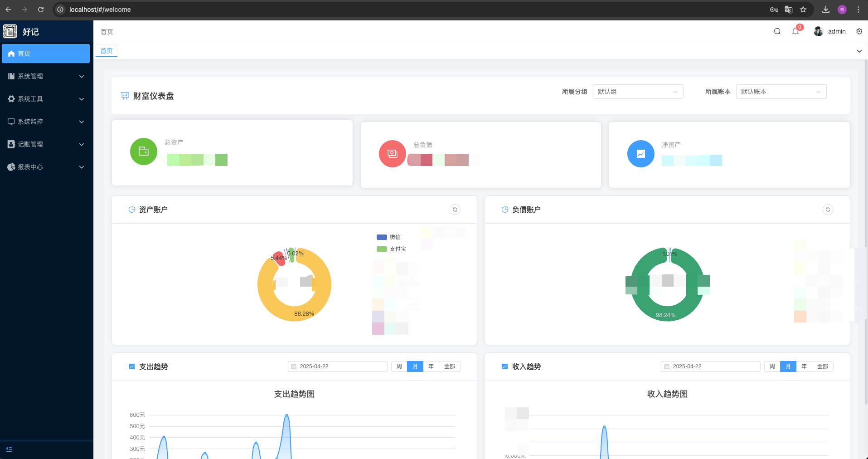Click the search icon in header

777,31
